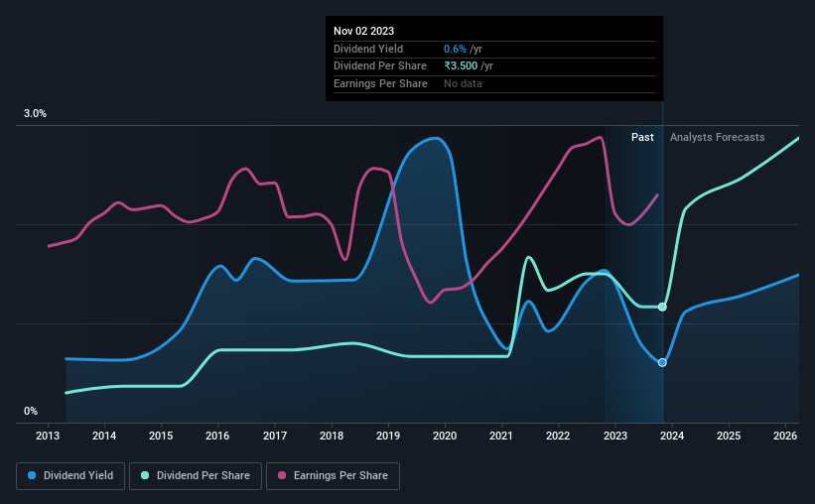Click the 2022 x-axis label
The image size is (815, 504).
[558, 436]
